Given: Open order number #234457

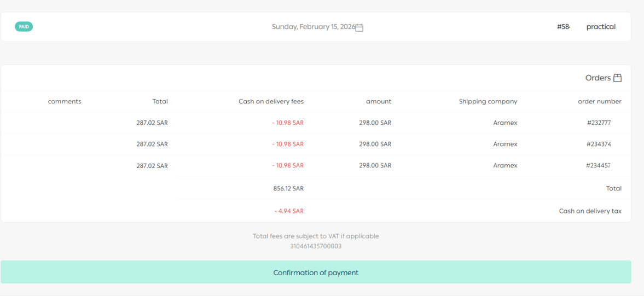Looking at the screenshot, I should pyautogui.click(x=598, y=166).
